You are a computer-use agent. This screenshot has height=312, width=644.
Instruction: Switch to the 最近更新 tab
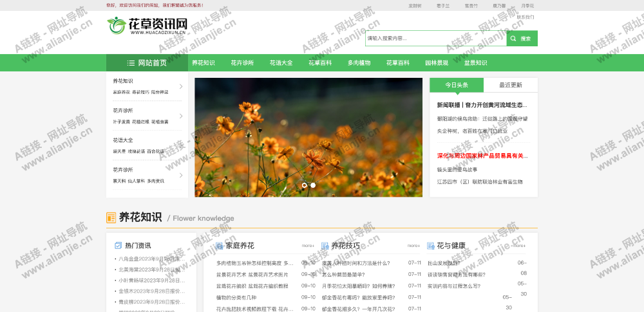click(511, 85)
